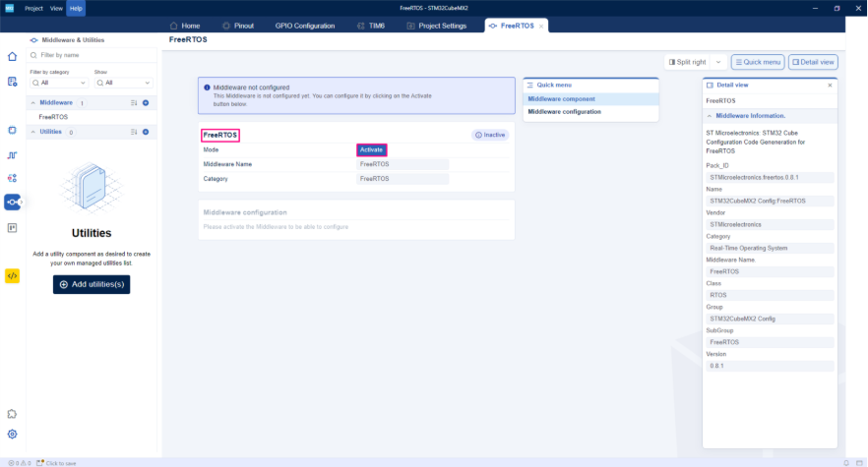Click the errors count icon in the status bar
868x467 pixels.
pyautogui.click(x=11, y=463)
